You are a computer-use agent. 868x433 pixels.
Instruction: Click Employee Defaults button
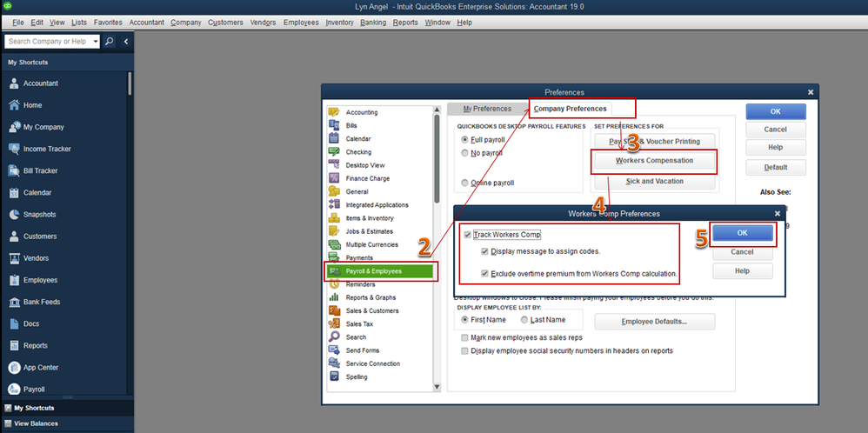tap(654, 322)
